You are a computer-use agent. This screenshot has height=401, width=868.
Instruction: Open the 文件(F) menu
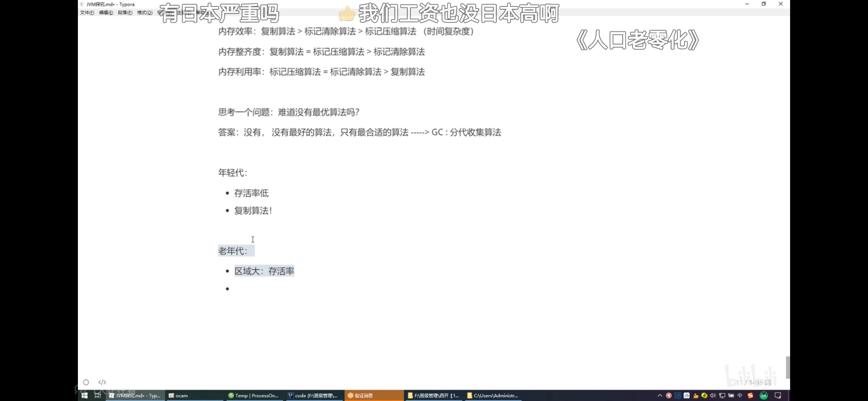click(x=87, y=13)
